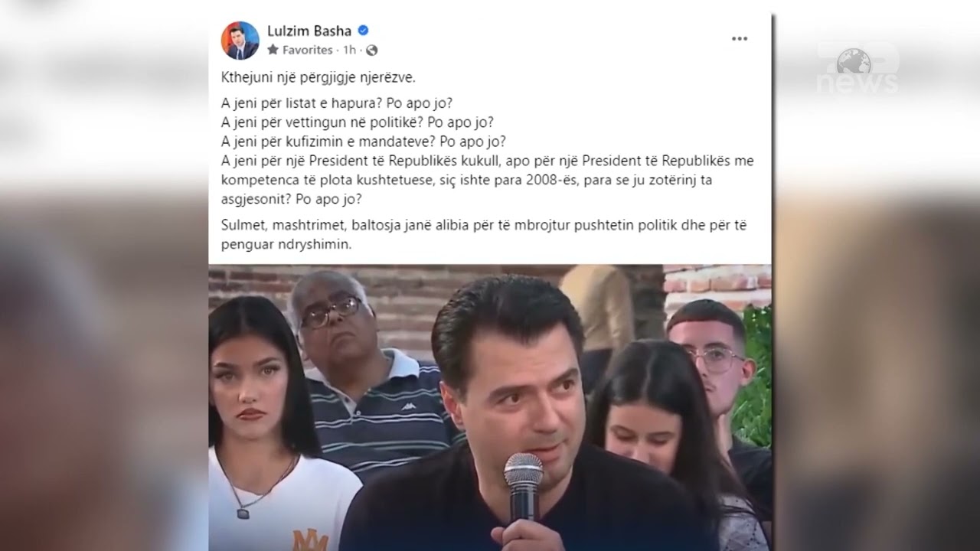The image size is (980, 551).
Task: Click the news channel logo watermark
Action: click(856, 70)
